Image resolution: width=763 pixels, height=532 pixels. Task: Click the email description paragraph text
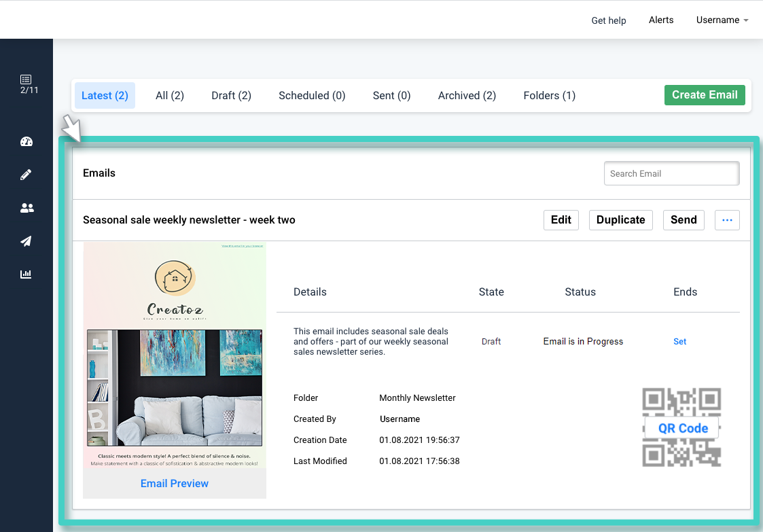pyautogui.click(x=371, y=342)
